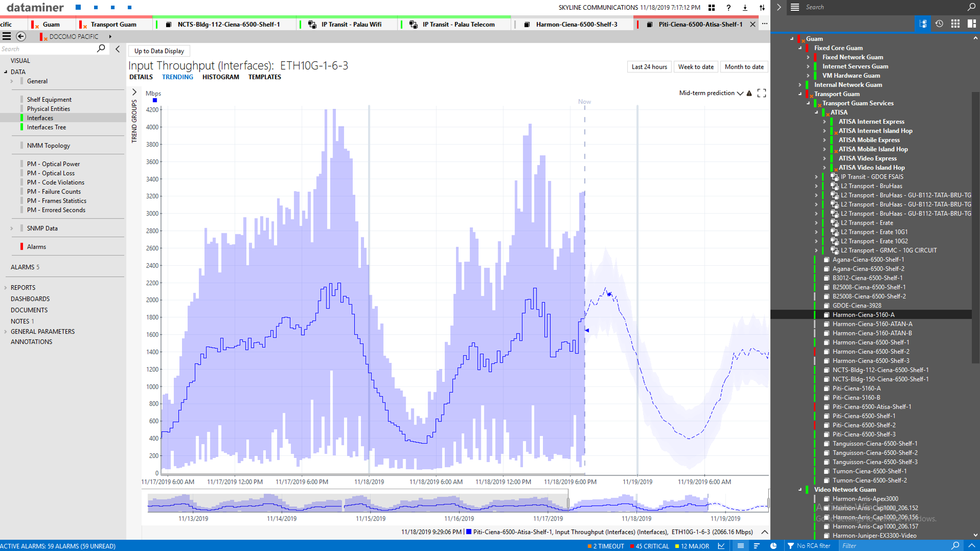Click the up-down arrows connection icon
The width and height of the screenshot is (980, 551).
click(x=762, y=8)
